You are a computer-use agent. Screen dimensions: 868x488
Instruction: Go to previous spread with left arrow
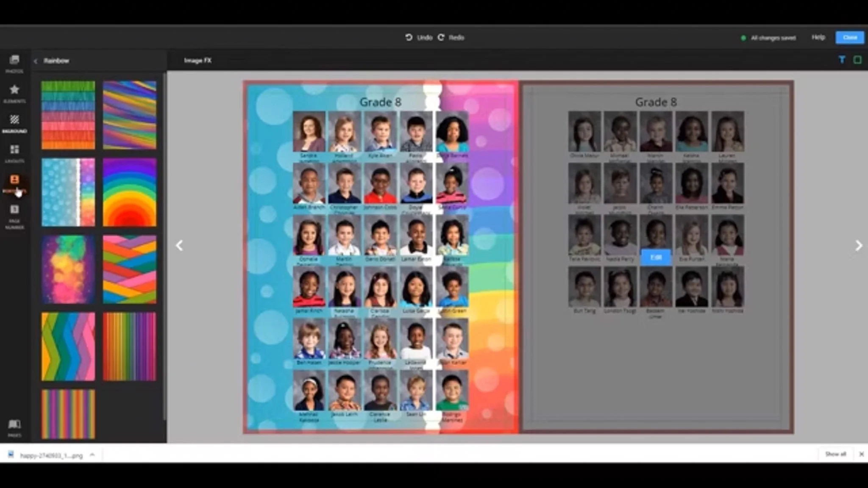[x=180, y=246]
